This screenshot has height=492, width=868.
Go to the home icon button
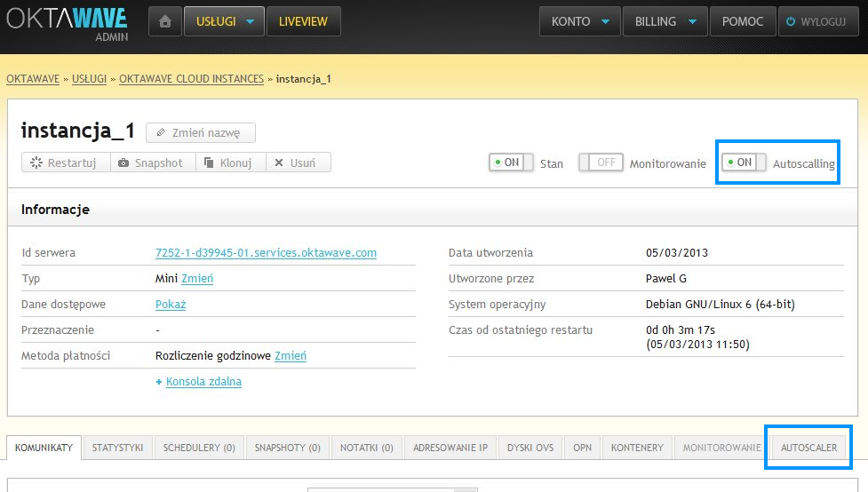(165, 21)
